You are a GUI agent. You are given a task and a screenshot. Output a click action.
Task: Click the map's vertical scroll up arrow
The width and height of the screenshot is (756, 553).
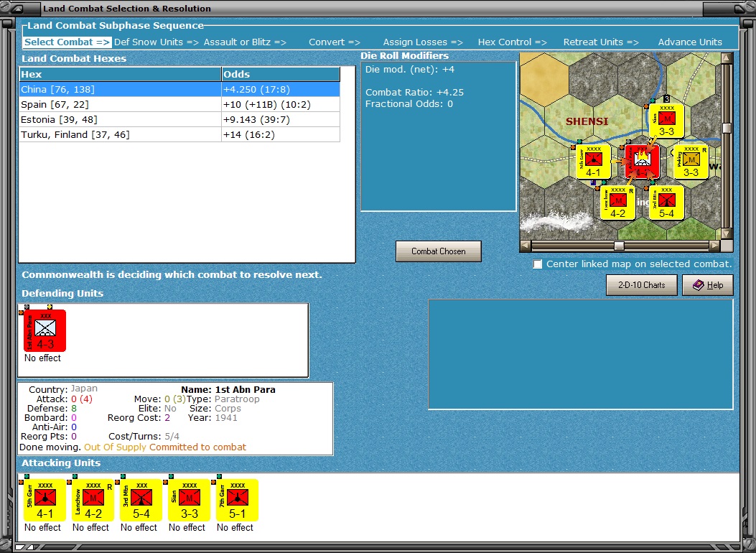pos(727,58)
